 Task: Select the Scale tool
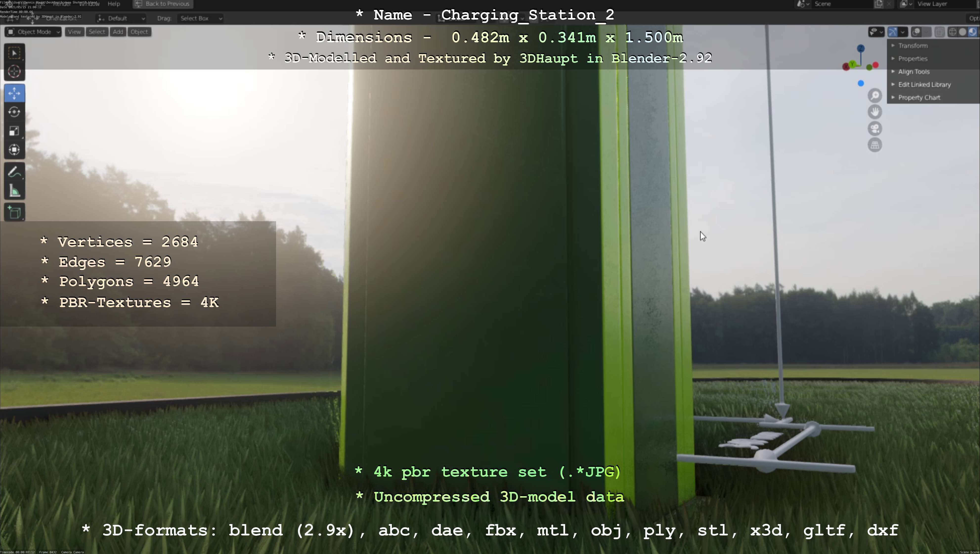click(x=14, y=131)
